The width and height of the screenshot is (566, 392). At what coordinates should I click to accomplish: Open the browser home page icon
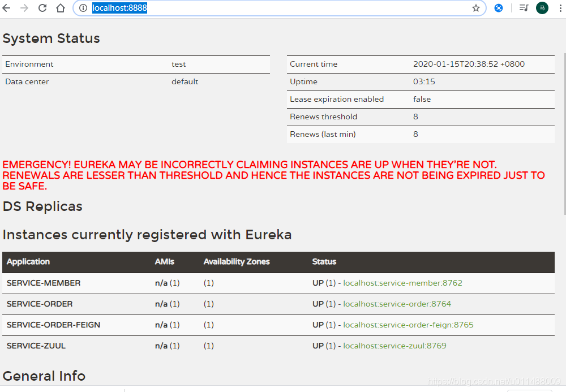(x=61, y=8)
